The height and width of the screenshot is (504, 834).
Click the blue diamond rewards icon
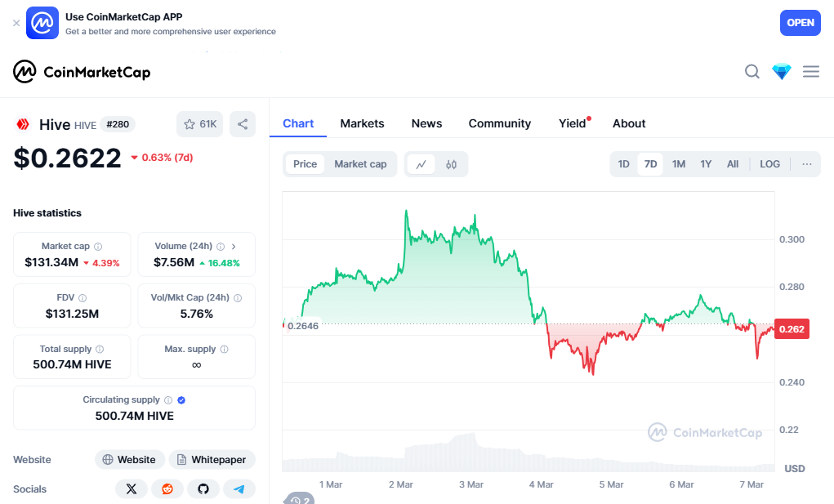click(782, 72)
